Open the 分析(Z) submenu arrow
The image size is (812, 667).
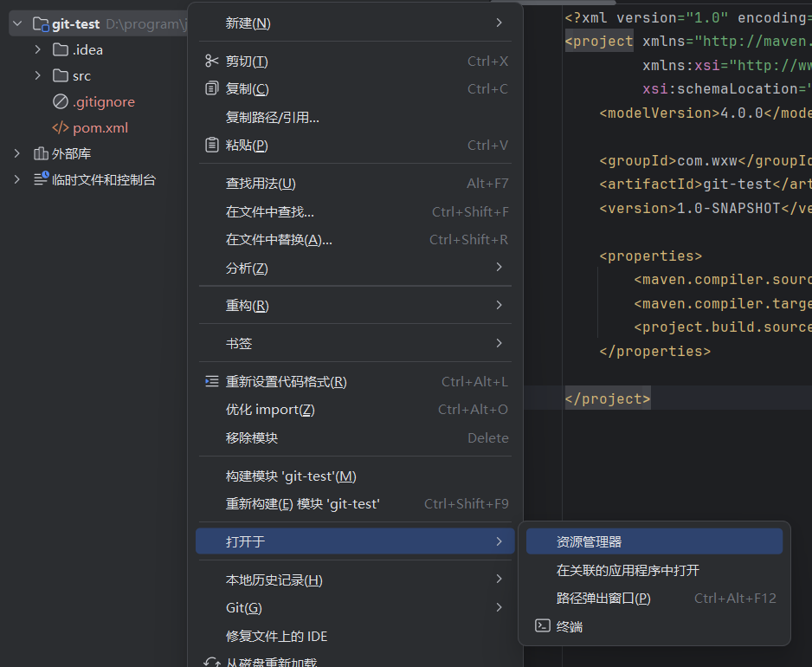499,267
